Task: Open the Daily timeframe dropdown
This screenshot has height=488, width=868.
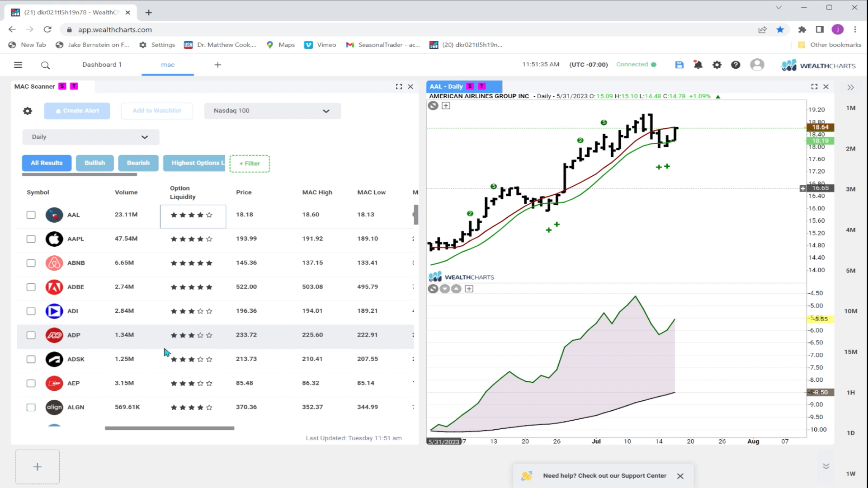Action: click(x=91, y=137)
